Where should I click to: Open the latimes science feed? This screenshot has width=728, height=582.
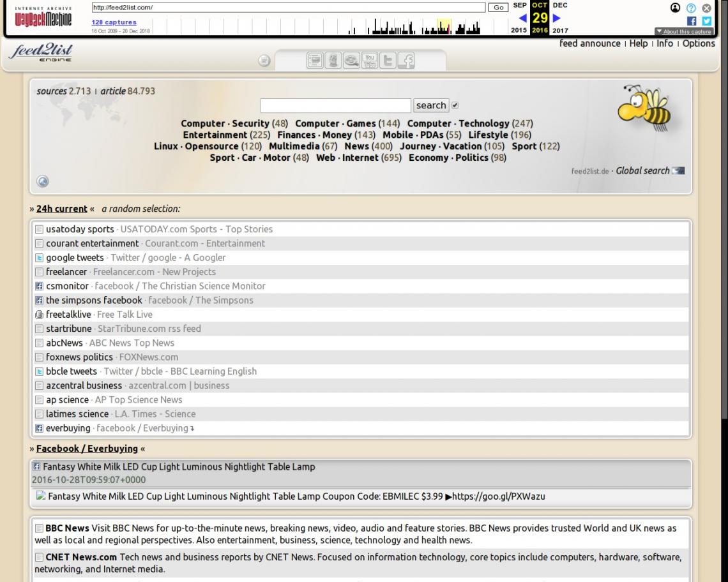click(77, 414)
